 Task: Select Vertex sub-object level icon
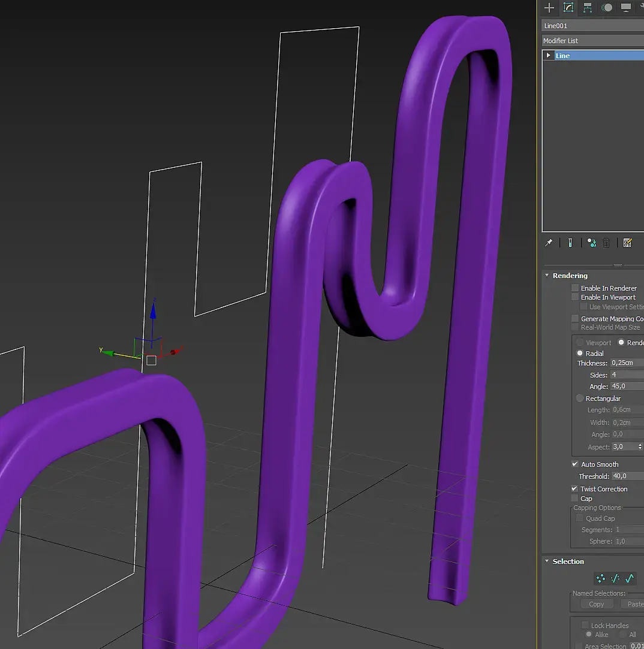click(600, 578)
